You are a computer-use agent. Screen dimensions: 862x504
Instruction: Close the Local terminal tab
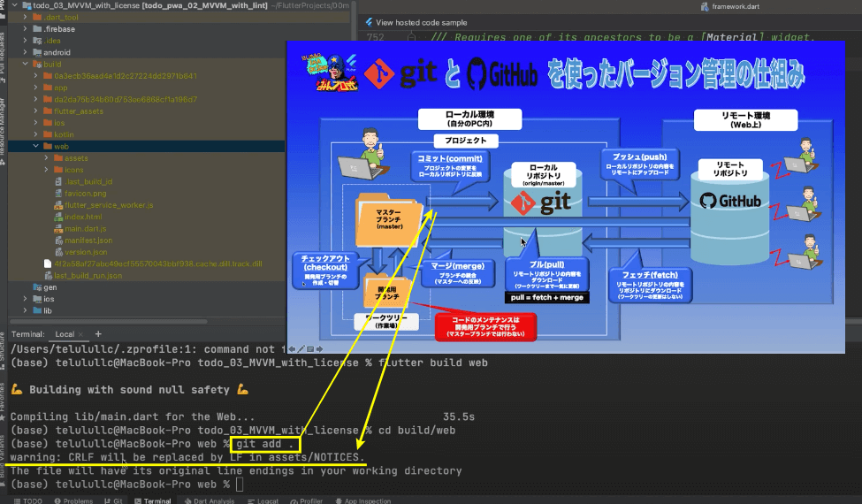[x=80, y=334]
